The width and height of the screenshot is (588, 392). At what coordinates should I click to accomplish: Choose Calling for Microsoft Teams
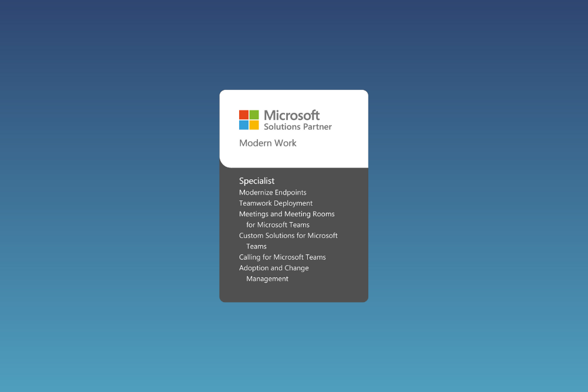click(x=282, y=257)
